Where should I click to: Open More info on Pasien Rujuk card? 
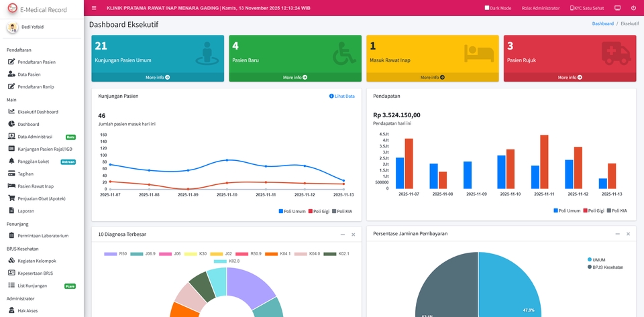[x=570, y=77]
